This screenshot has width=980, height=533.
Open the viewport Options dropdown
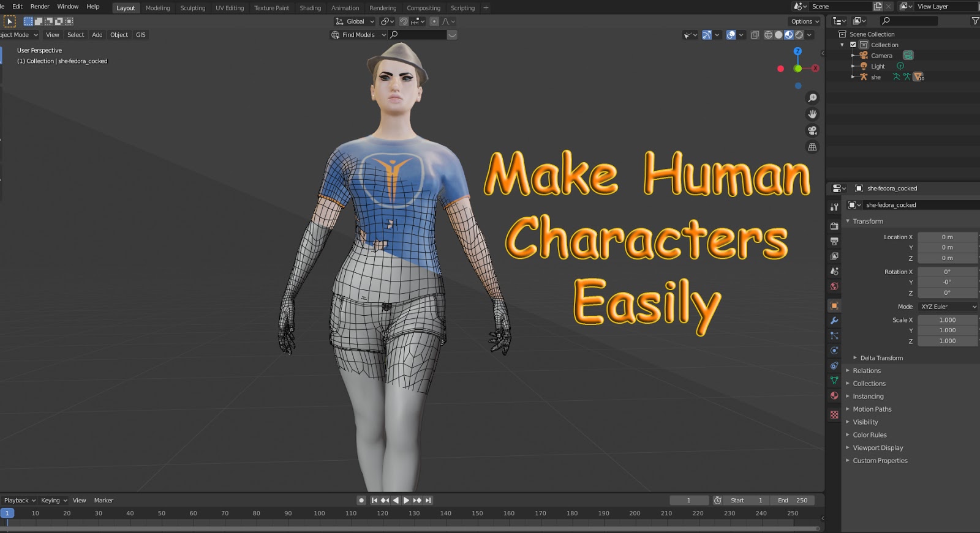[x=805, y=21]
